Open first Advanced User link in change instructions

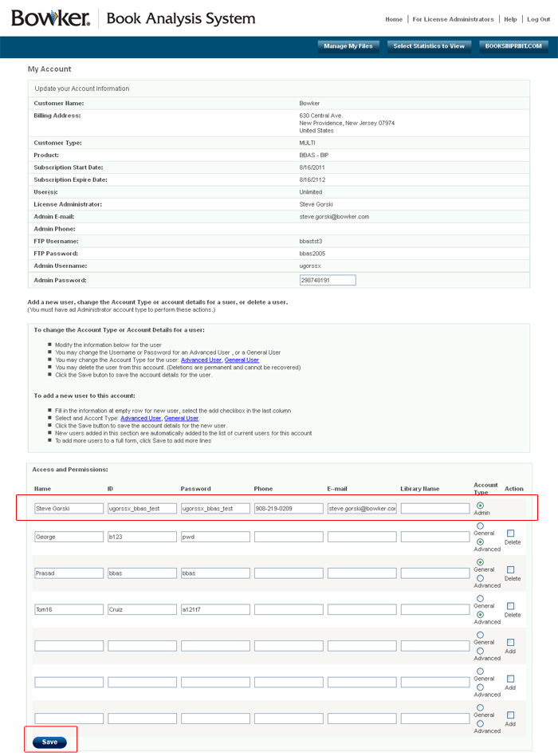point(201,360)
